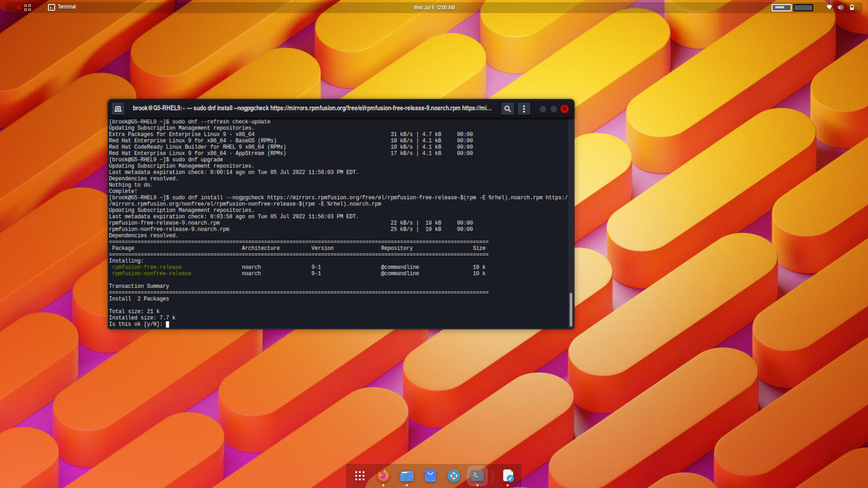This screenshot has width=868, height=488.
Task: Launch the Software store from the dock
Action: [430, 475]
